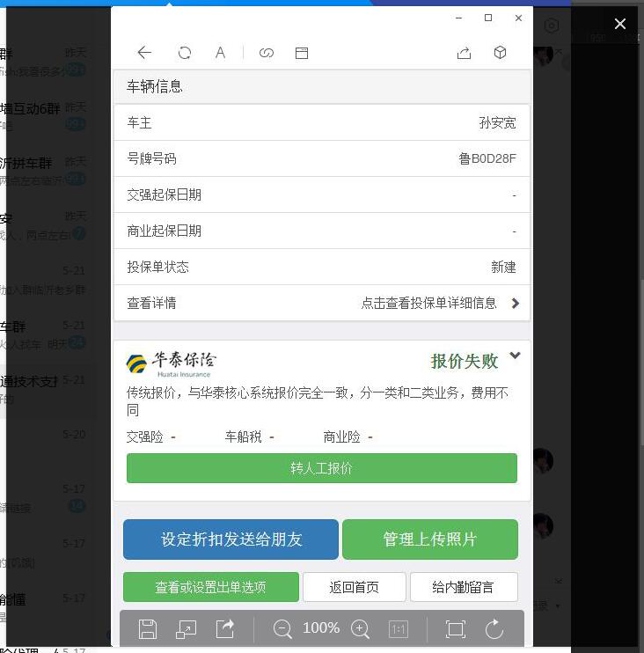Go back with the left arrow icon

144,53
